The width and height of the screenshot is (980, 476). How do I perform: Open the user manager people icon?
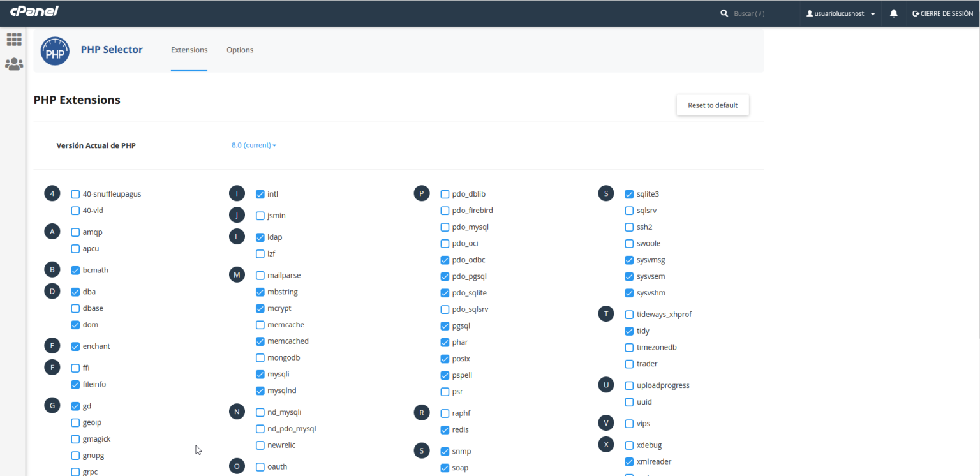click(x=14, y=64)
